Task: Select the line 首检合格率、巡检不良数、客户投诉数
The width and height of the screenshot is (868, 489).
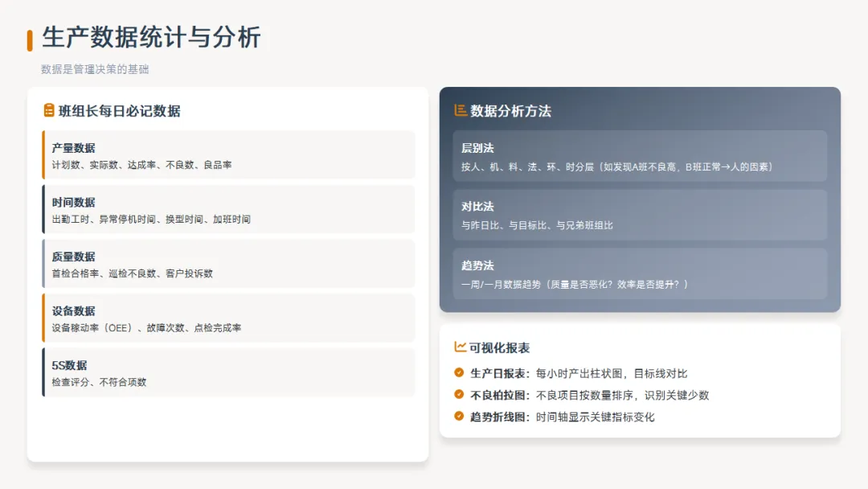Action: click(133, 273)
